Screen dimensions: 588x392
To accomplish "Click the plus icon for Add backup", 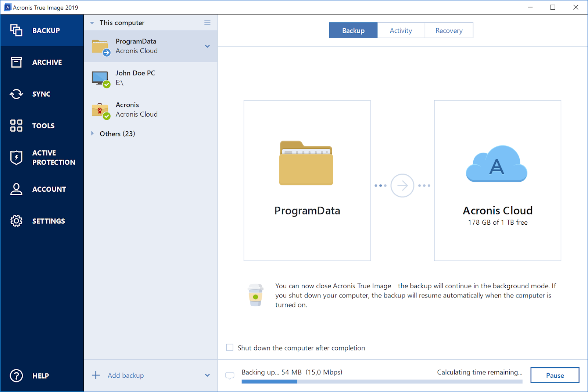I will pyautogui.click(x=96, y=375).
